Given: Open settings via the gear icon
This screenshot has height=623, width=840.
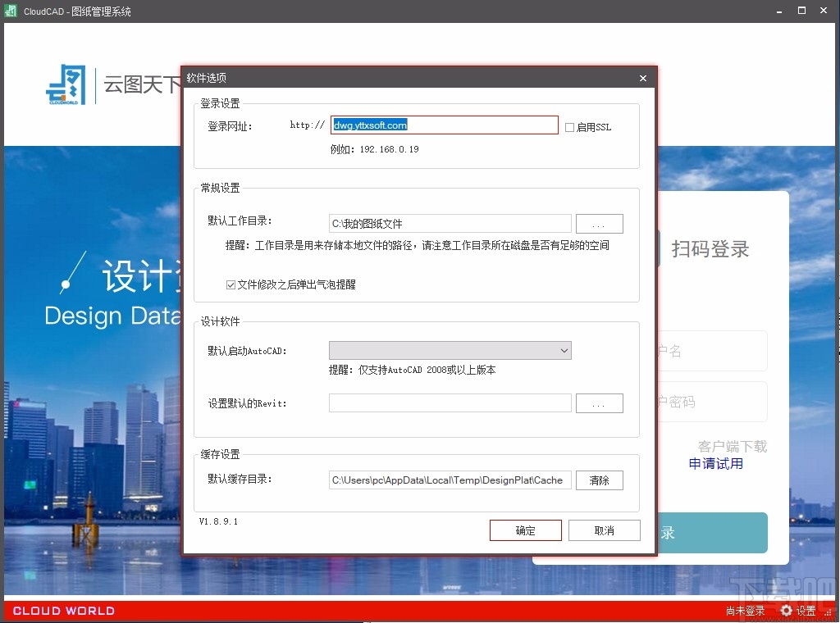Looking at the screenshot, I should 785,611.
